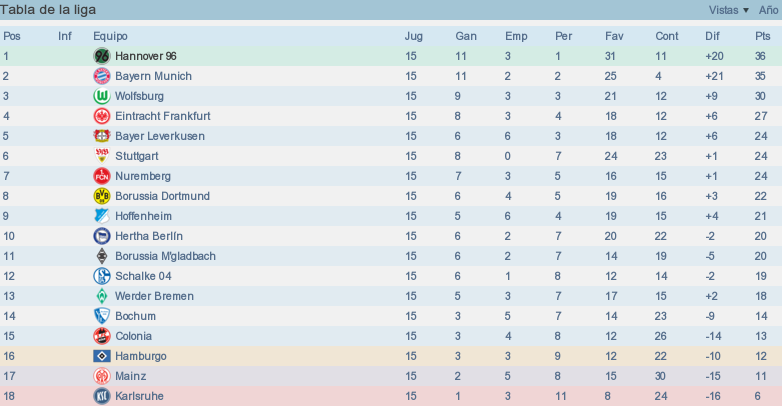Click the Hamburgo diamond flag crest

(102, 356)
